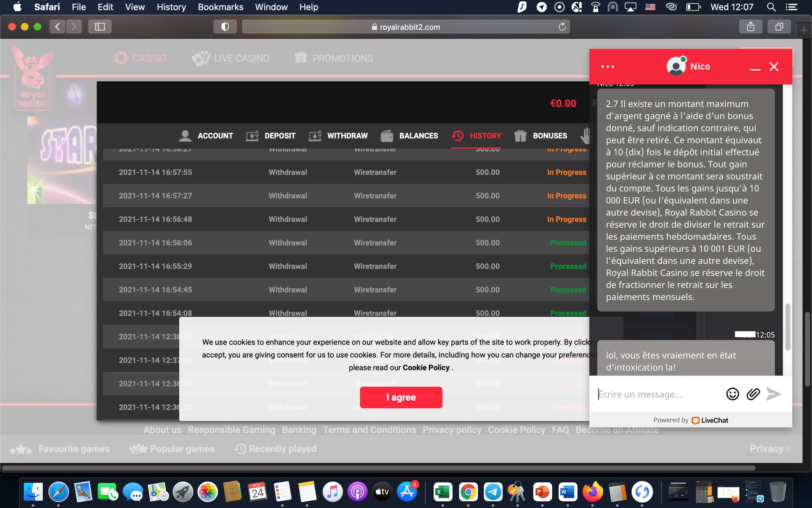
Task: Minimize the Nico live chat window
Action: [755, 68]
